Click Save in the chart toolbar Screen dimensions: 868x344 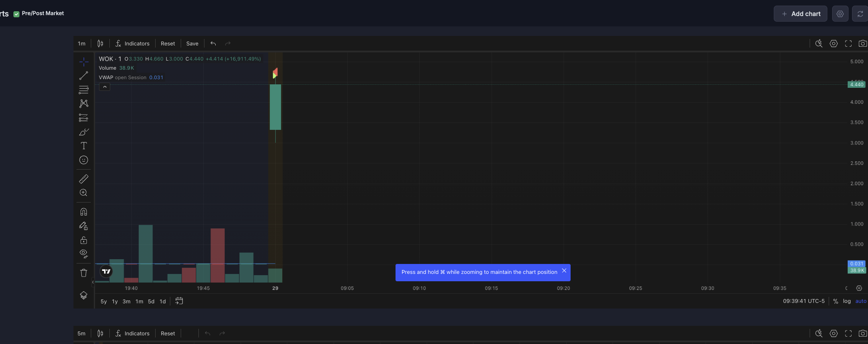[x=192, y=44]
